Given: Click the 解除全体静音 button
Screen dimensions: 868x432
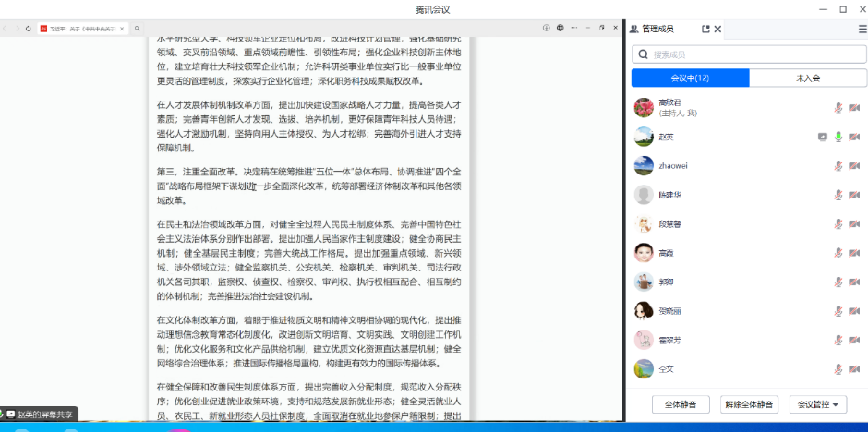Looking at the screenshot, I should pyautogui.click(x=749, y=404).
